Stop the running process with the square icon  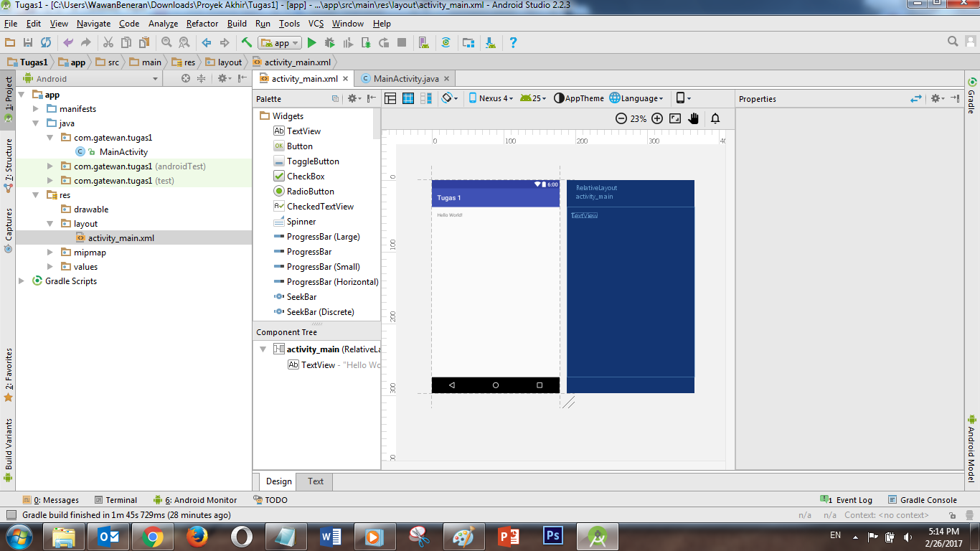click(x=402, y=43)
